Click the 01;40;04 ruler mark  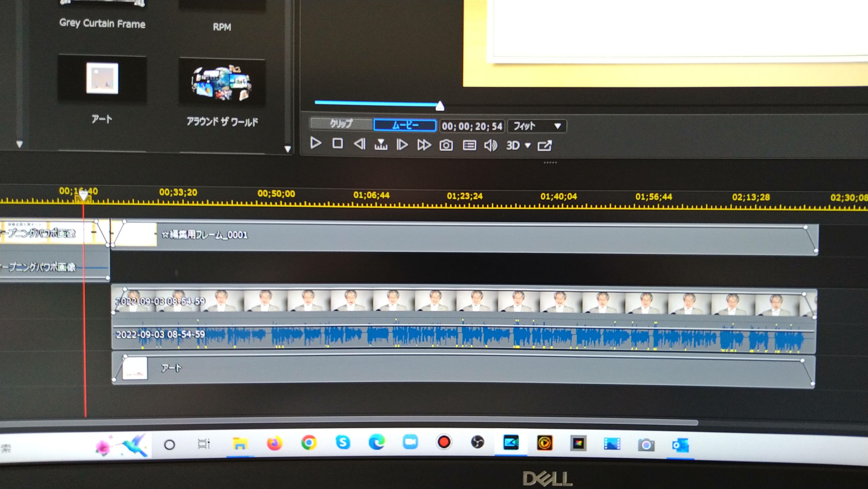[x=558, y=196]
